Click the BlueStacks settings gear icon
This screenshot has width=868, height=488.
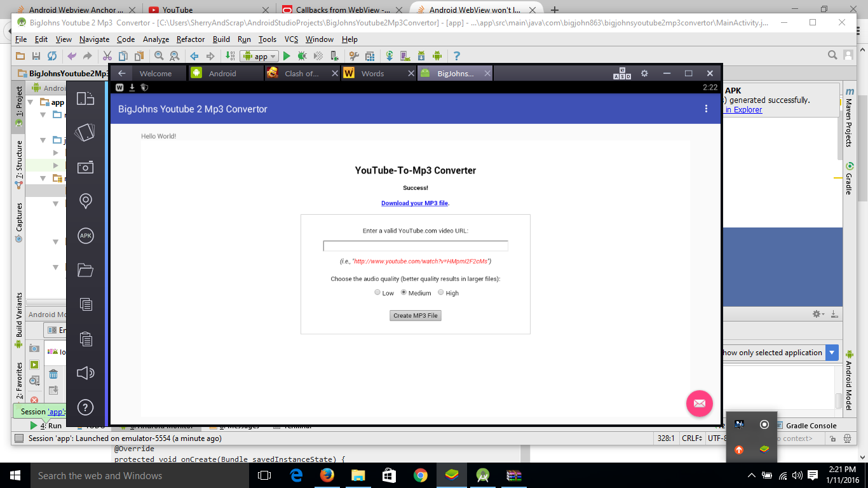[644, 73]
